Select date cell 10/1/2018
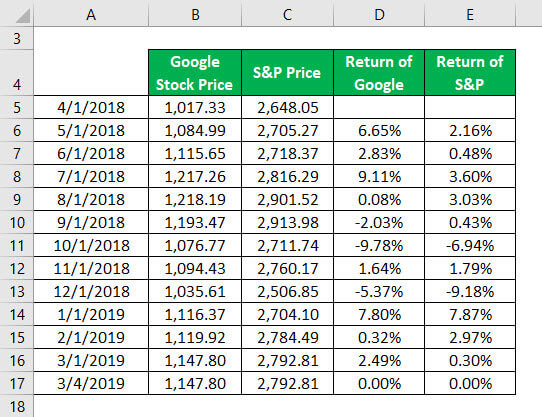The image size is (542, 417). (x=91, y=245)
